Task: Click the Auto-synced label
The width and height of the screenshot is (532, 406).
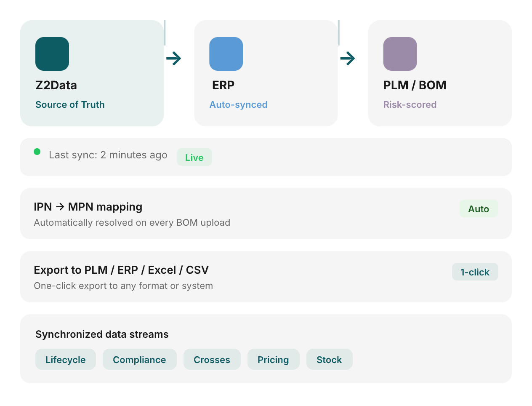Action: tap(238, 104)
